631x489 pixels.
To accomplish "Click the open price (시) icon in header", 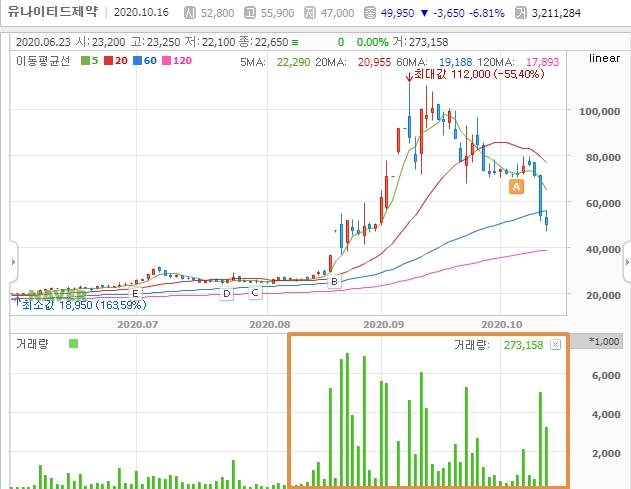I will coord(190,13).
